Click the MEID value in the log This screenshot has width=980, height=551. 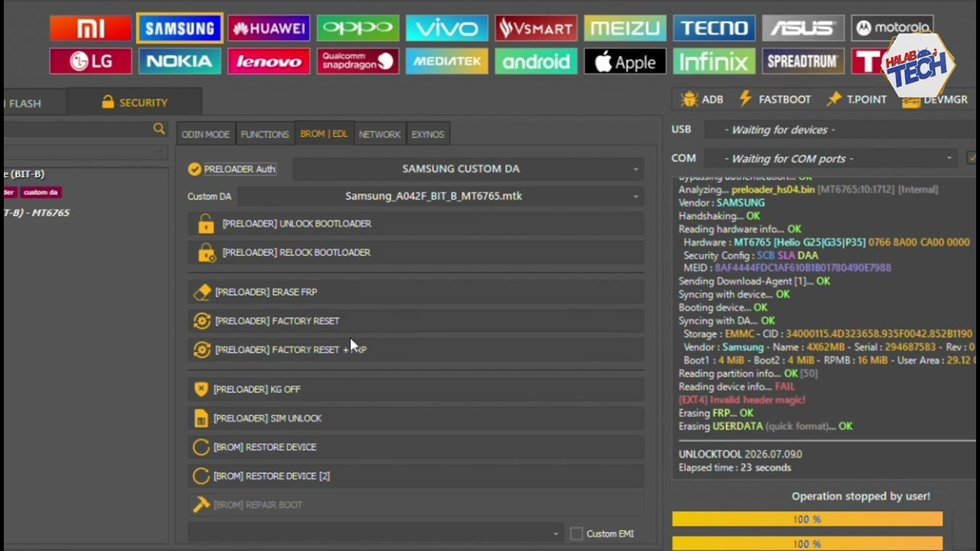click(x=802, y=268)
